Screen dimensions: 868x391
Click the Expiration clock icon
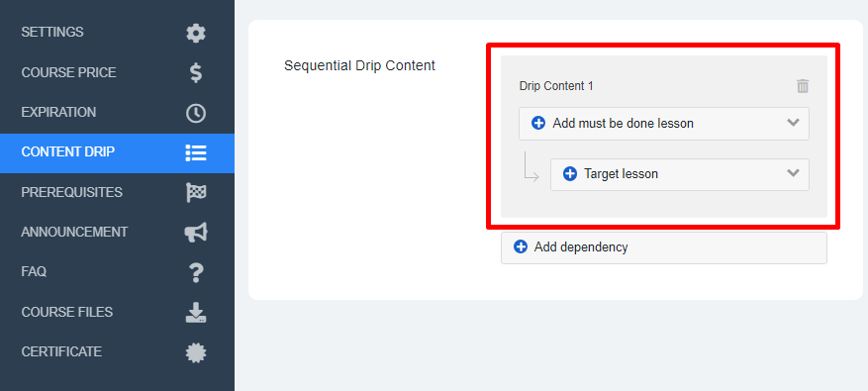(x=195, y=113)
